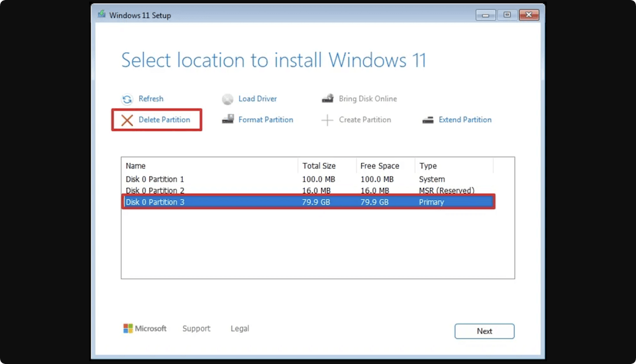
Task: Open the Legal link
Action: pyautogui.click(x=240, y=328)
